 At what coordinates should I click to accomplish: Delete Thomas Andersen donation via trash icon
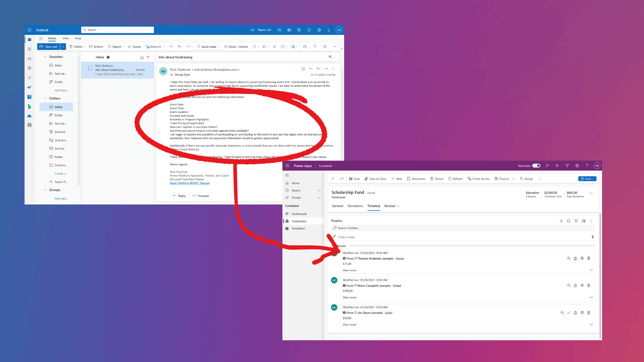[x=589, y=258]
